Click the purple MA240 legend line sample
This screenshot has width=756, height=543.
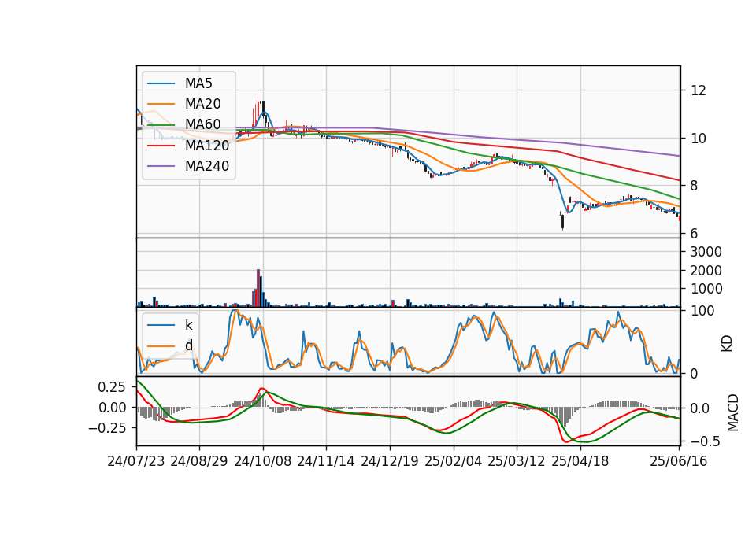coord(161,166)
